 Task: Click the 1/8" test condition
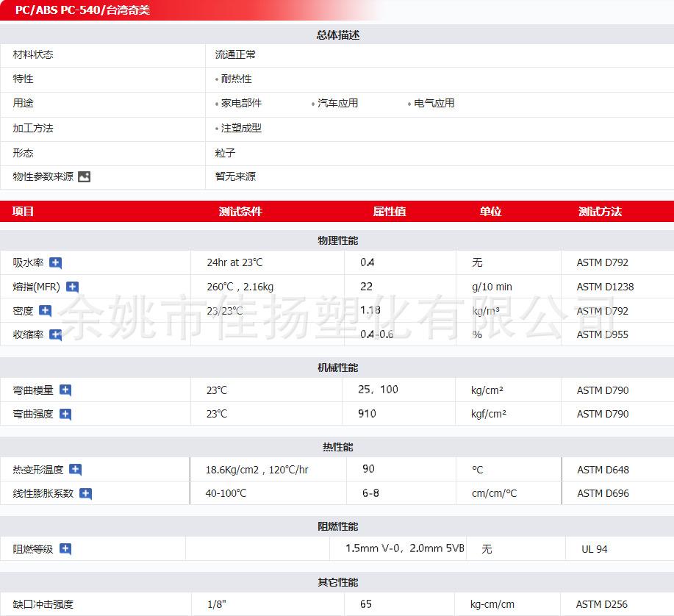(x=217, y=604)
